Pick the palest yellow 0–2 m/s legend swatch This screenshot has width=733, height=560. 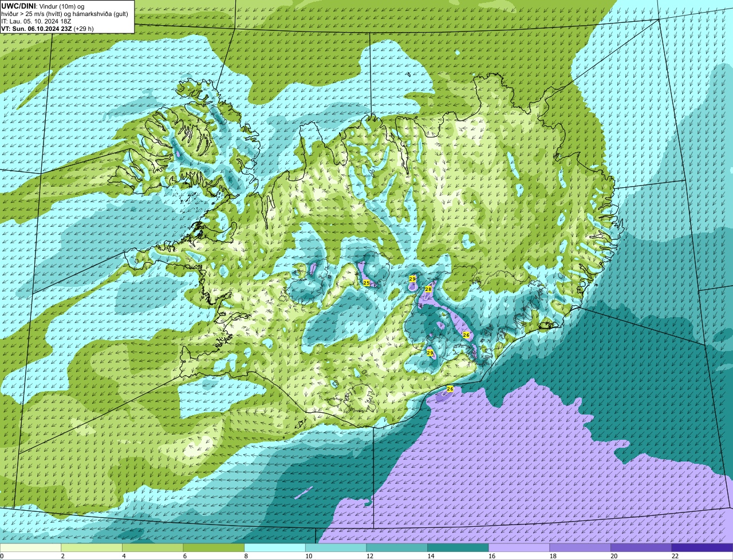click(x=30, y=547)
